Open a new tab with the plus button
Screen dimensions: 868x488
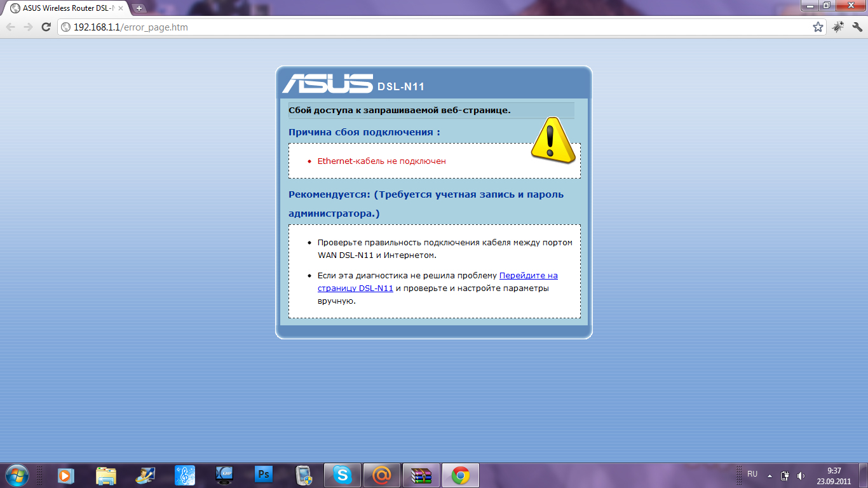[139, 8]
